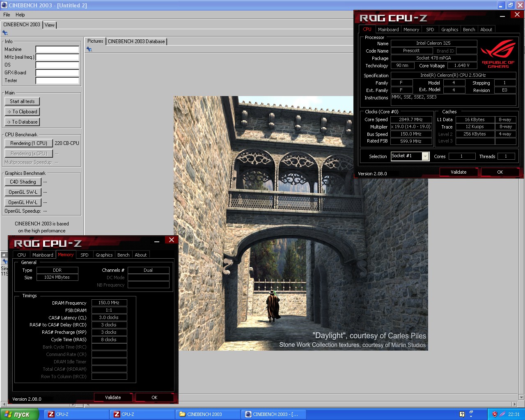525x420 pixels.
Task: Click horizontal scrollbar right arrow
Action: click(515, 404)
